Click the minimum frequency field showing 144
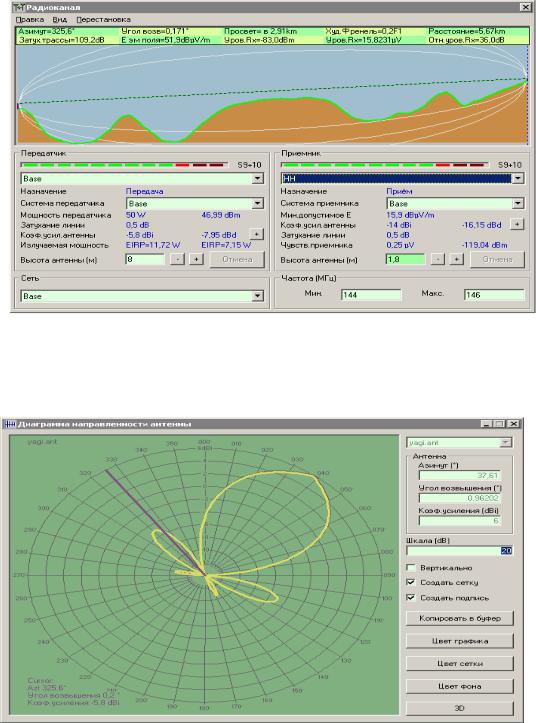Image resolution: width=536 pixels, height=723 pixels. click(x=371, y=295)
